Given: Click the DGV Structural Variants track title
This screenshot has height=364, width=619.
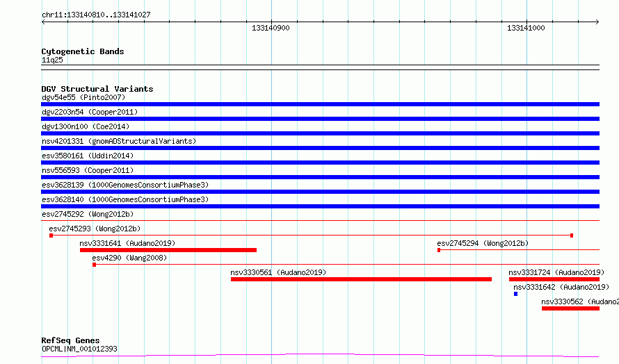Looking at the screenshot, I should (97, 89).
